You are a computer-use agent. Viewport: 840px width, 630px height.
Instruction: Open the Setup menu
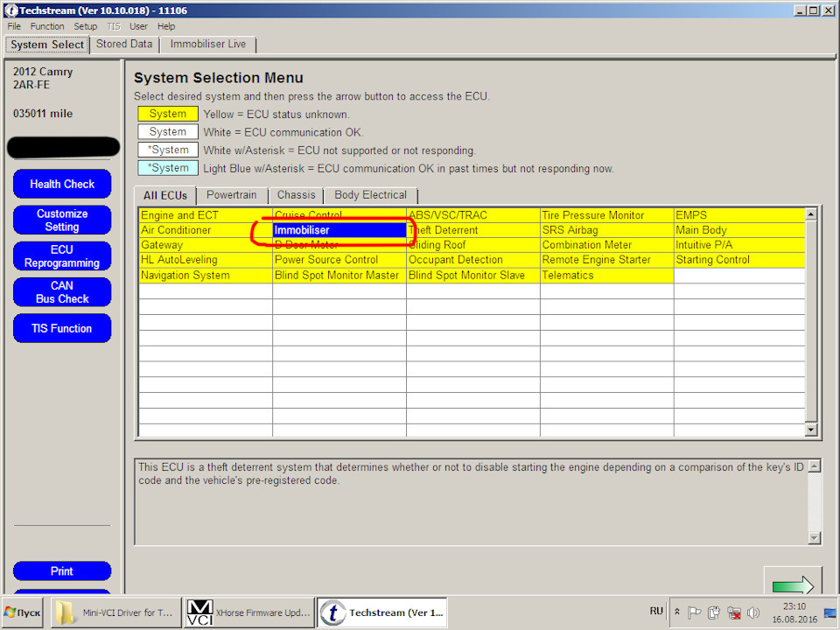pyautogui.click(x=85, y=26)
